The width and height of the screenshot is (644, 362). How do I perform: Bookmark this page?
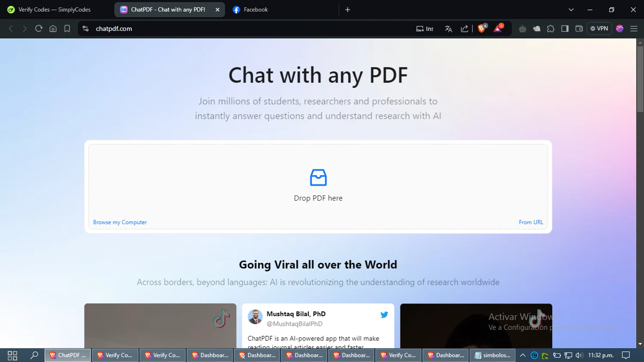click(x=67, y=29)
